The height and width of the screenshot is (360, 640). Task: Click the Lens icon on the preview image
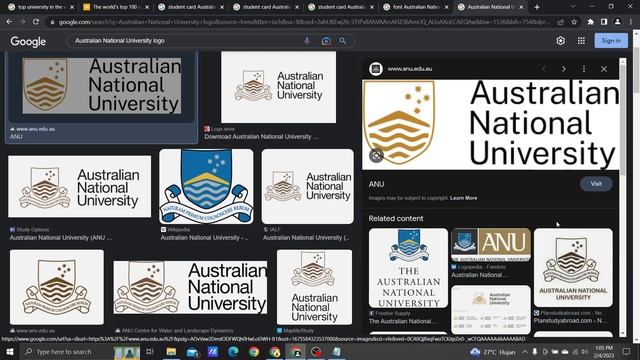point(376,156)
